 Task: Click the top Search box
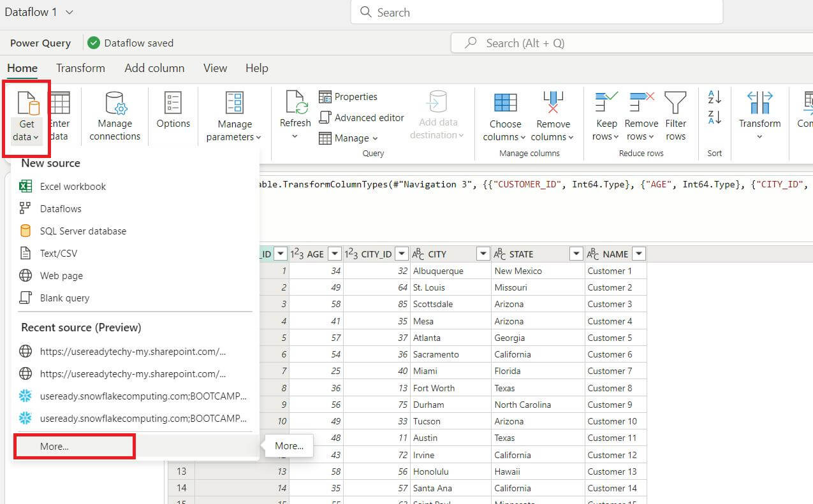(536, 12)
